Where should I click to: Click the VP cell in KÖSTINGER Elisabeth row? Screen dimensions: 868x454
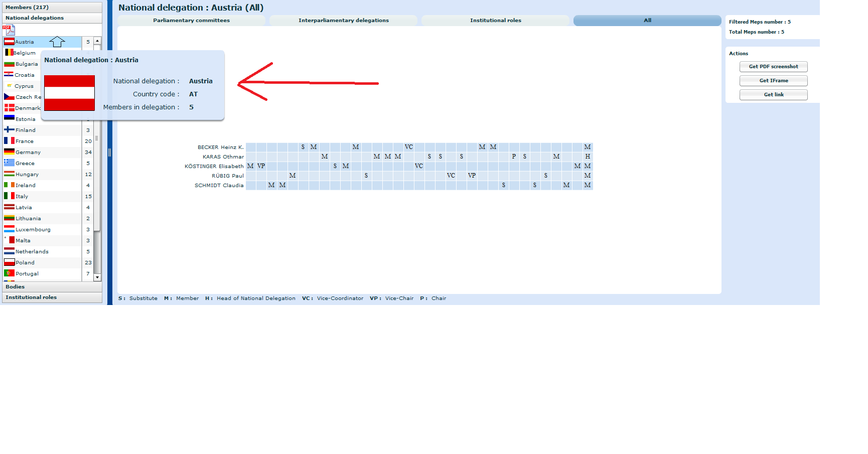(x=261, y=166)
